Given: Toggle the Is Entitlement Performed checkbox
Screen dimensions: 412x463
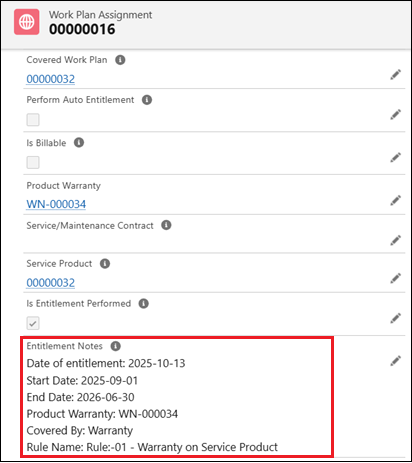Looking at the screenshot, I should pyautogui.click(x=33, y=323).
